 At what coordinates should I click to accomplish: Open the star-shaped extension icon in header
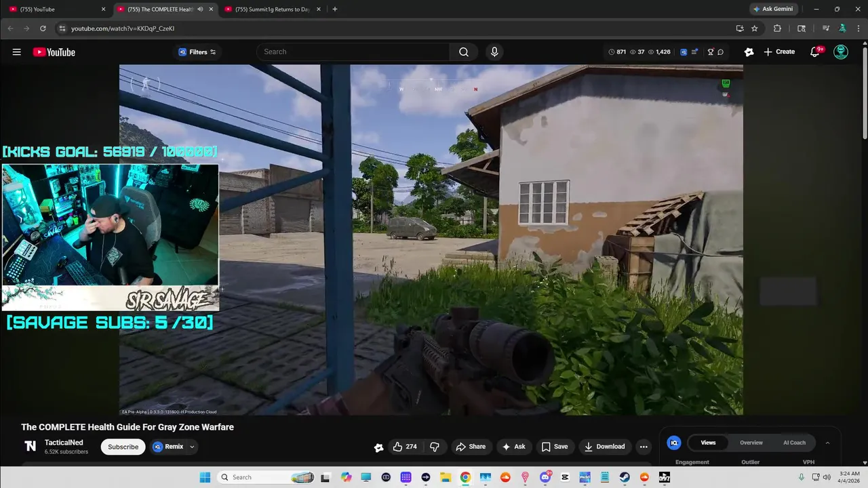pos(749,52)
